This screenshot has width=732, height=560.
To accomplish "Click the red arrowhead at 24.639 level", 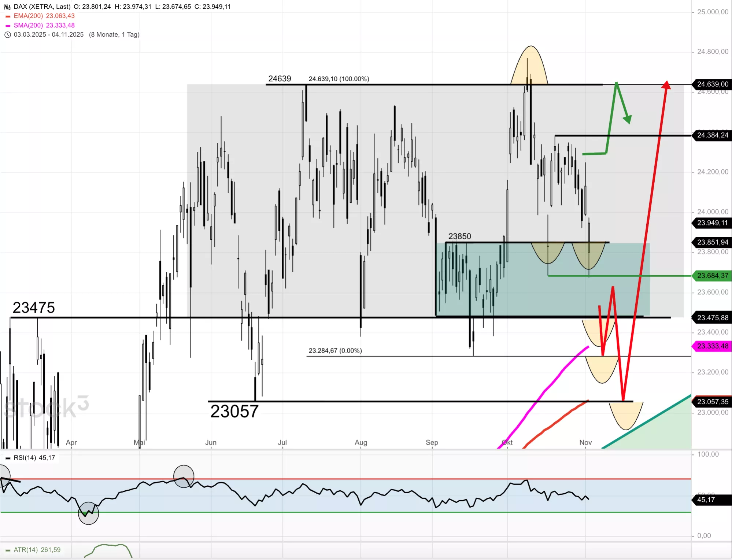I will click(x=666, y=85).
